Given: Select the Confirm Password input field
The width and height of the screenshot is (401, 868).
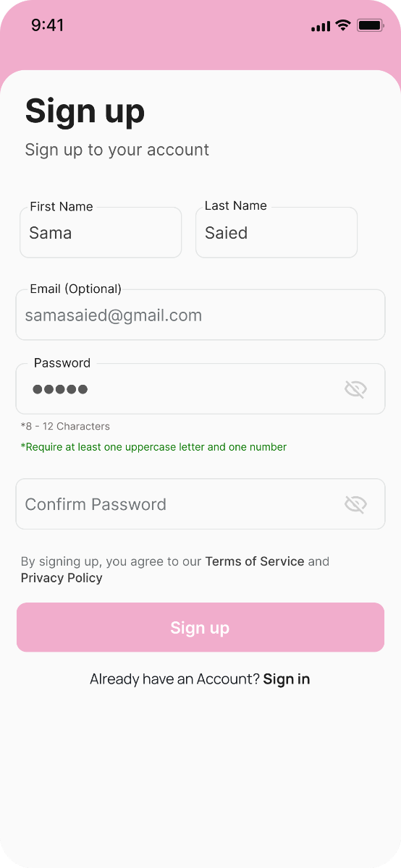Looking at the screenshot, I should point(200,504).
